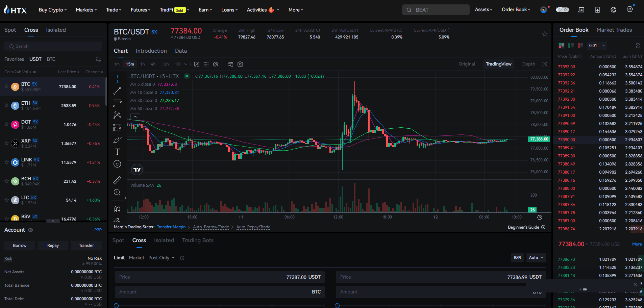644x308 pixels.
Task: Open the user profile avatar
Action: point(543,10)
